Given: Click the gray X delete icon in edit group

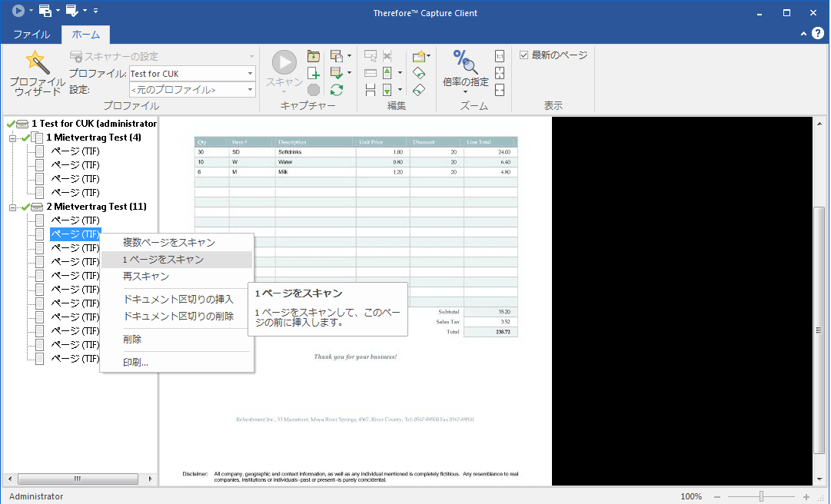Looking at the screenshot, I should coord(387,55).
